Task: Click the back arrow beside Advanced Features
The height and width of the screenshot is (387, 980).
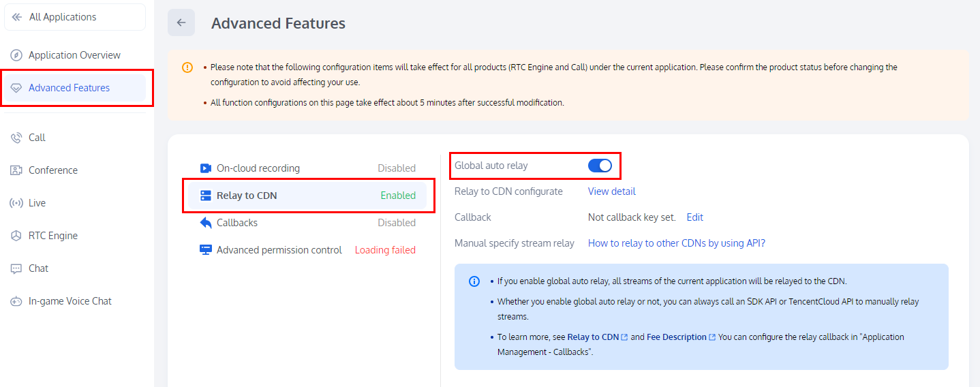Action: tap(181, 22)
